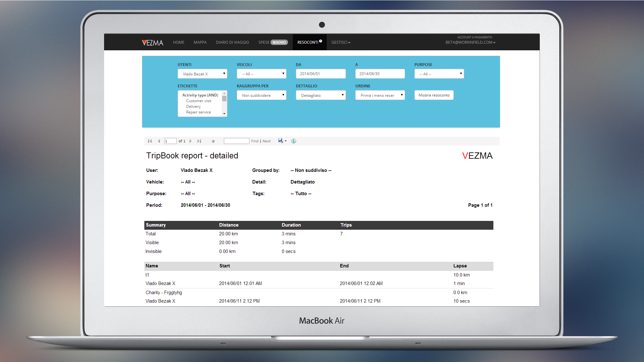Click the Find link in report toolbar
This screenshot has width=644, height=362.
(x=255, y=141)
